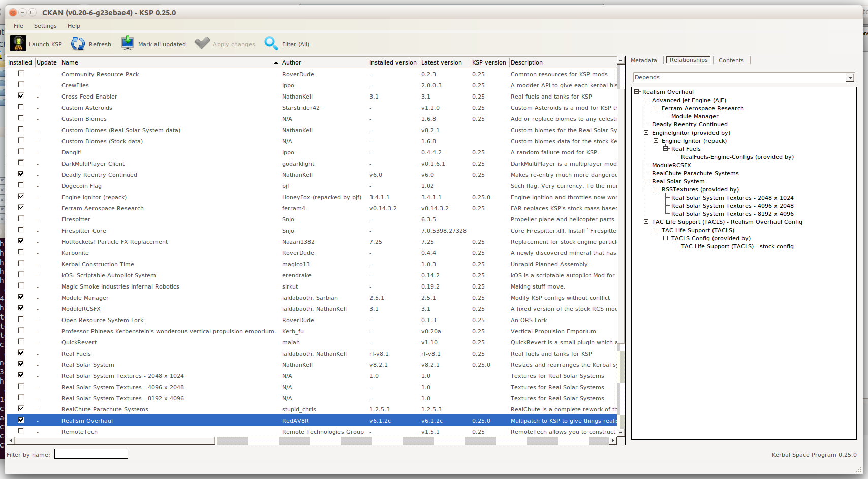
Task: Collapse TACLS-Config (provided by) node
Action: (x=665, y=238)
